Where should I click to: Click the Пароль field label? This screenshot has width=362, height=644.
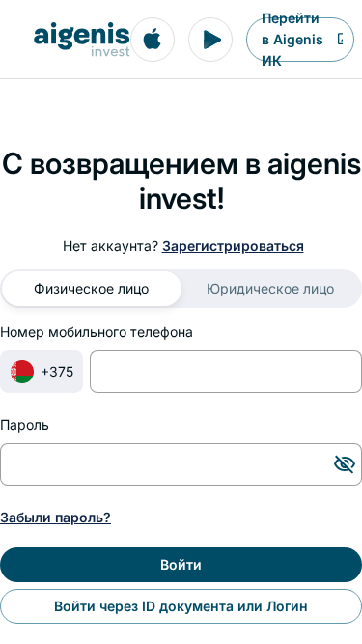(25, 425)
